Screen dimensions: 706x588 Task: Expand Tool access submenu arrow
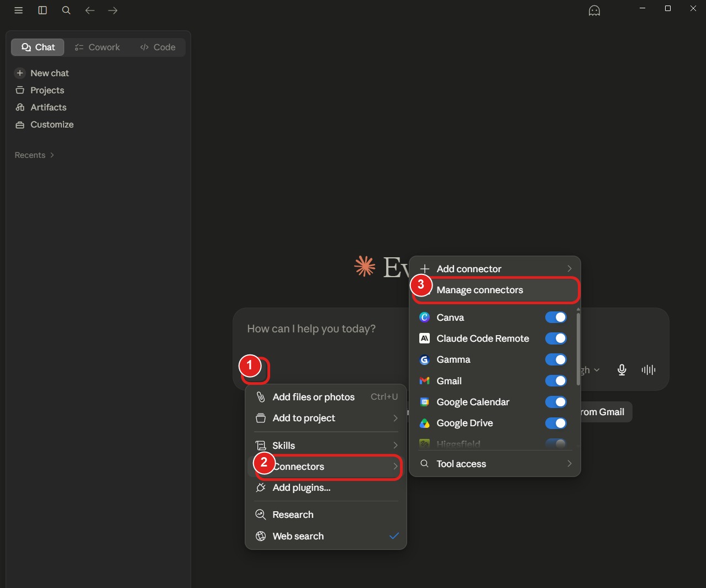[570, 464]
